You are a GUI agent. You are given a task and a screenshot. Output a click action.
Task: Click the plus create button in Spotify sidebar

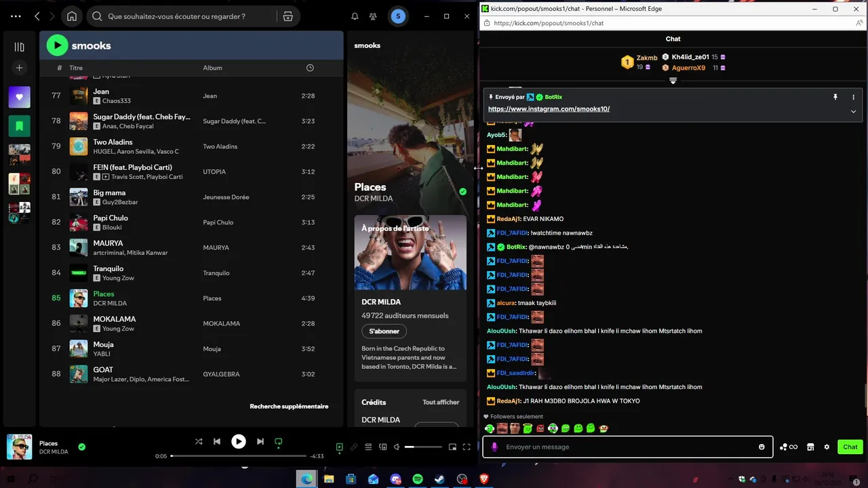click(19, 68)
